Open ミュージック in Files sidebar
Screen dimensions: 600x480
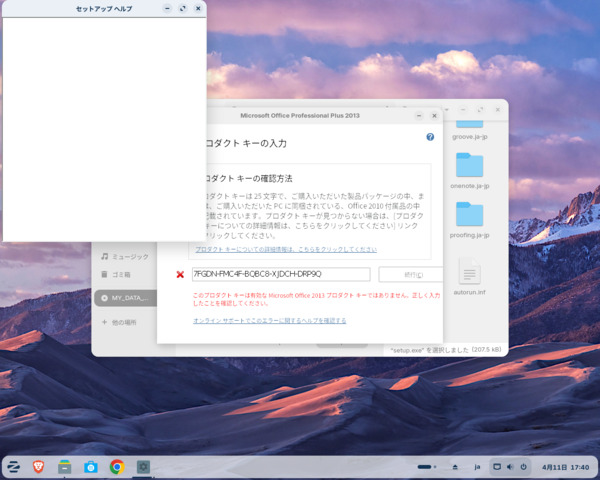[125, 256]
